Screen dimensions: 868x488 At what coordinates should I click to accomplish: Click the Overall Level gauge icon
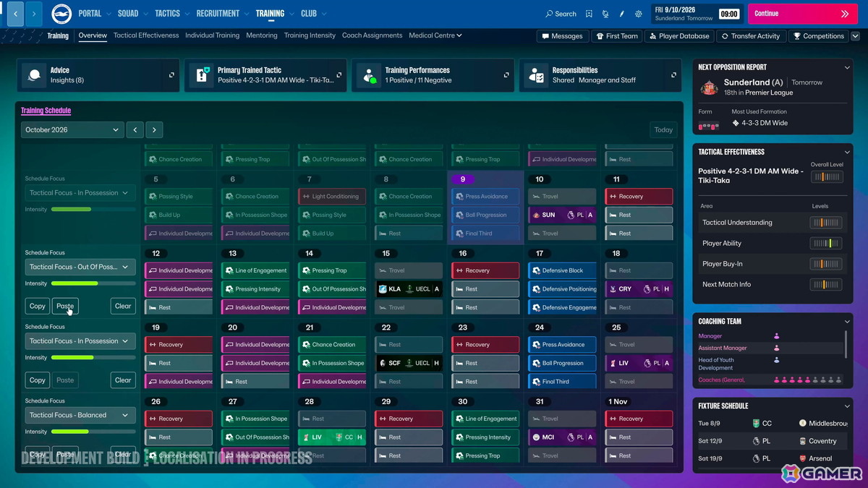[826, 177]
